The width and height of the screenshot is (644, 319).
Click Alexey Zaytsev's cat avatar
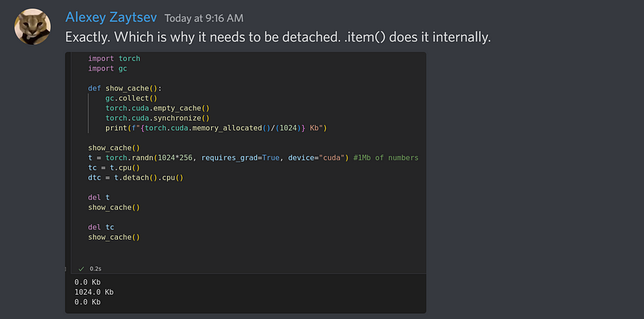point(32,27)
